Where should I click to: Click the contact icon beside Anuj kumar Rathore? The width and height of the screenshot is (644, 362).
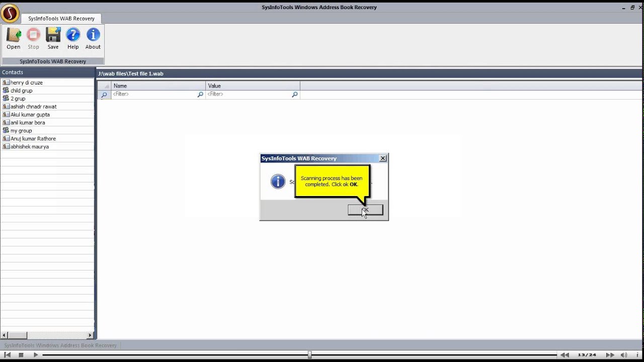pos(6,139)
